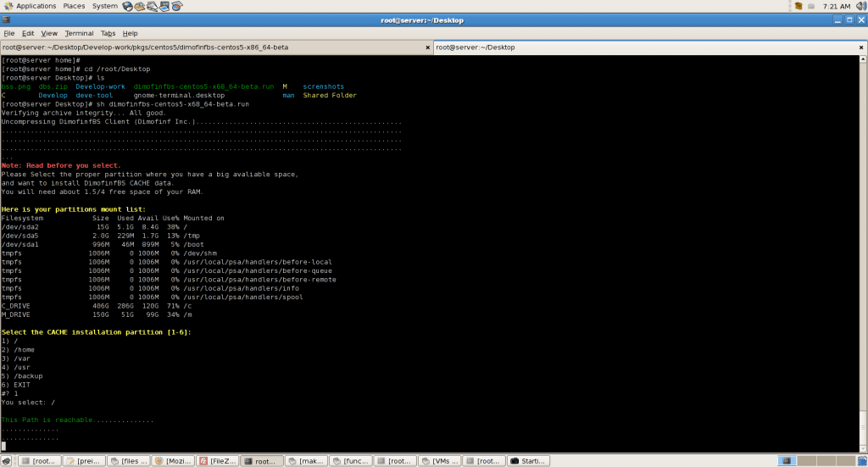Launch the OpenOffice Impress presentation icon
This screenshot has height=467, width=868.
tap(164, 6)
